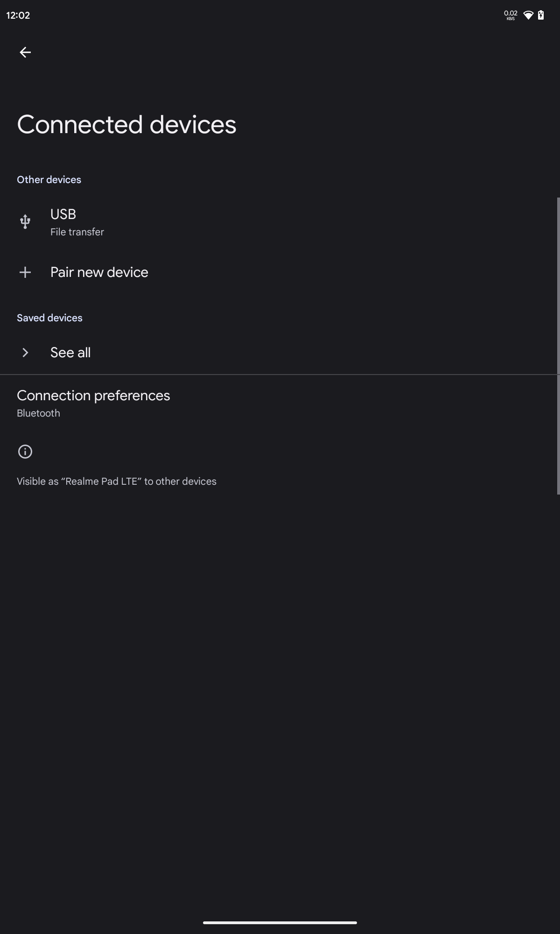Click the Bluetooth subtitle text
The width and height of the screenshot is (560, 934).
pyautogui.click(x=38, y=413)
